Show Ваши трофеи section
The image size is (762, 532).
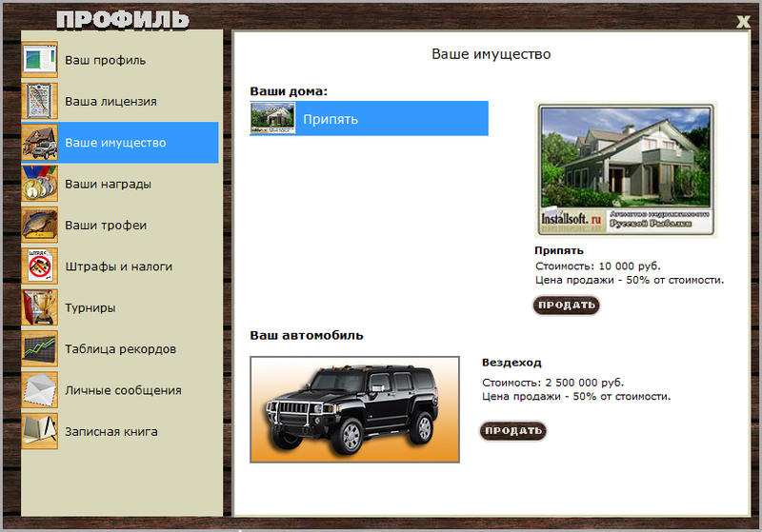tap(106, 226)
